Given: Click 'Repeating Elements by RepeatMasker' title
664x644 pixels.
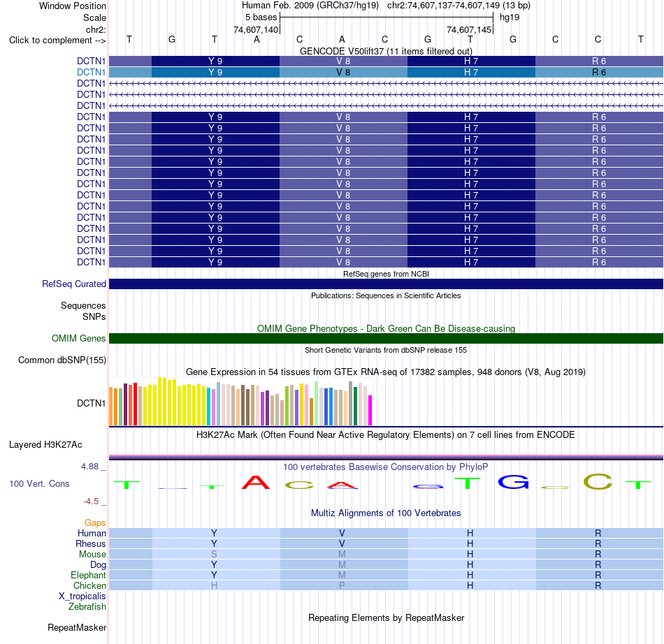Looking at the screenshot, I should pos(386,617).
